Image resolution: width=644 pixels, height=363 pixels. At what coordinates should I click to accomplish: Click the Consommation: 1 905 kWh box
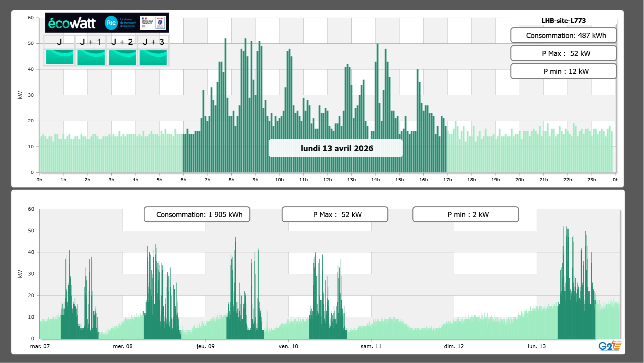point(197,214)
